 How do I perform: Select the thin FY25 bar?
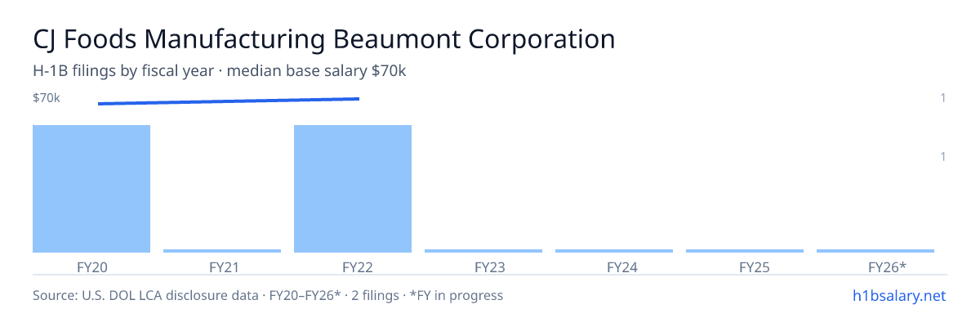click(x=745, y=251)
